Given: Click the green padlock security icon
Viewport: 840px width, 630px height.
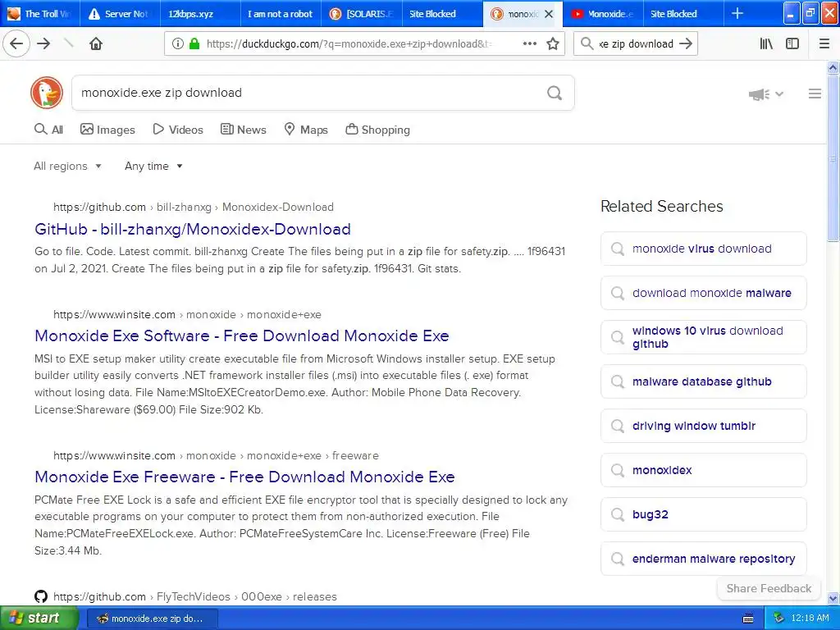Looking at the screenshot, I should coord(194,44).
